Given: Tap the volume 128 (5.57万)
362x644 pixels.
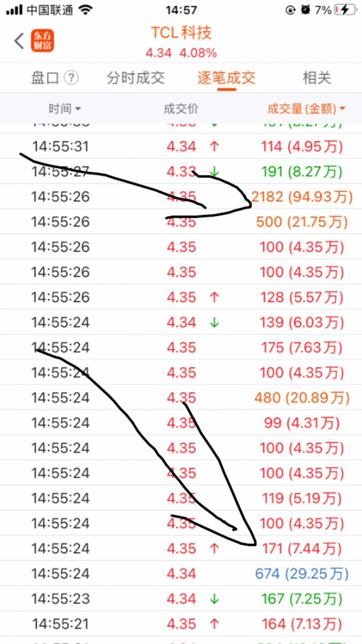Looking at the screenshot, I should (302, 297).
